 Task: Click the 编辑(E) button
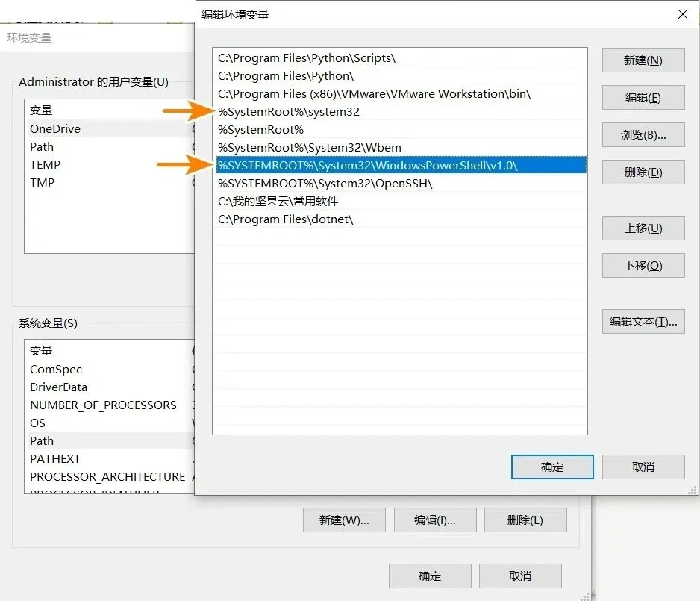coord(643,97)
